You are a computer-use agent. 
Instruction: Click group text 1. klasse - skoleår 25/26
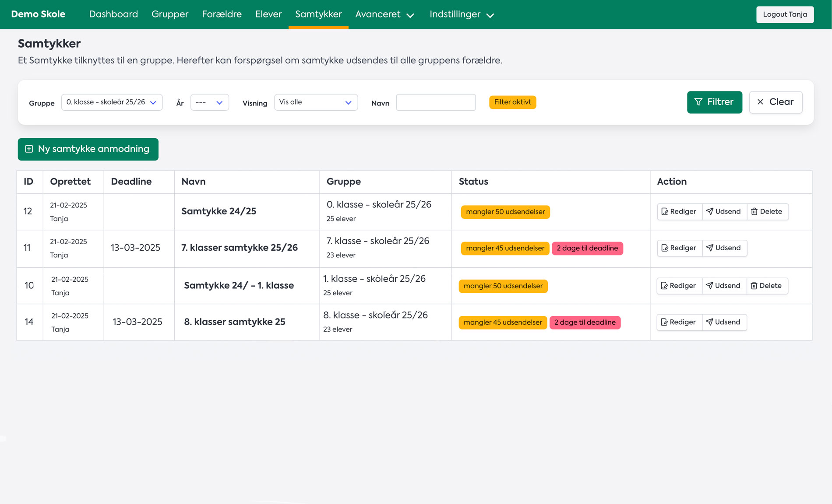pos(374,278)
